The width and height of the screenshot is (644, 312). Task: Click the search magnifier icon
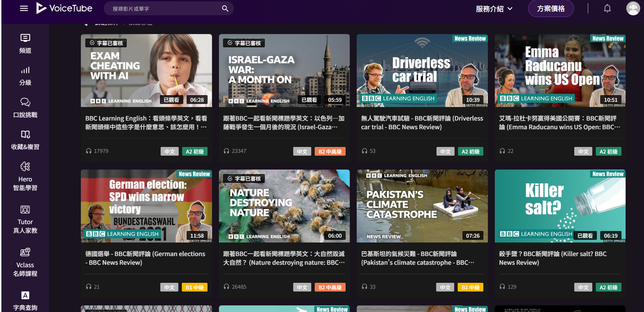pyautogui.click(x=225, y=8)
